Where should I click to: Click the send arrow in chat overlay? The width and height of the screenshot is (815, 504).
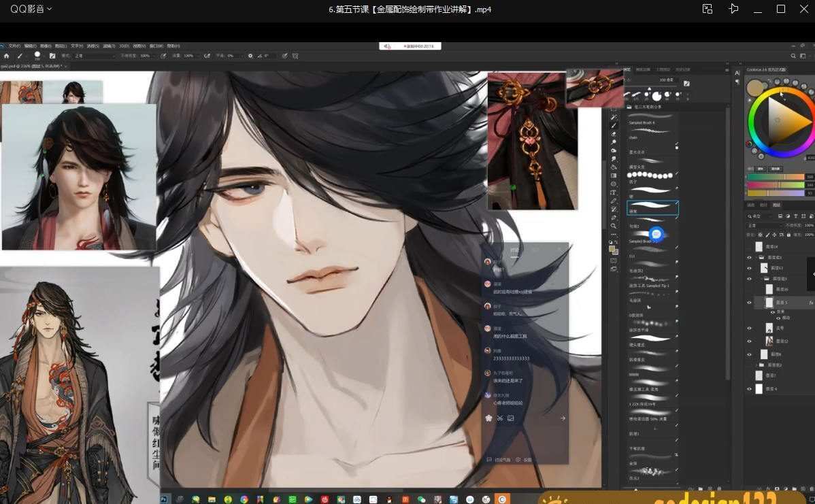point(563,418)
